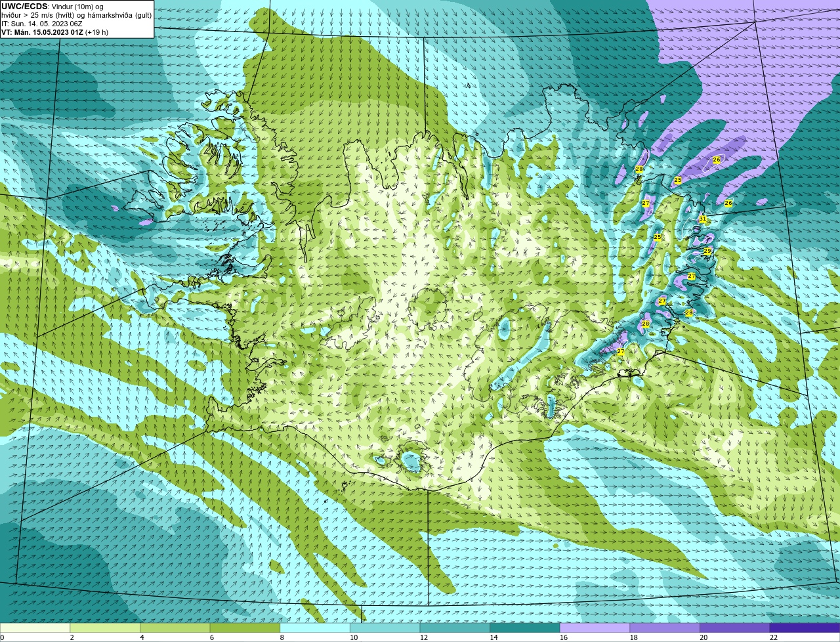Image resolution: width=840 pixels, height=642 pixels.
Task: Click the 6–8 m/s olive green legend swatch
Action: click(x=245, y=628)
